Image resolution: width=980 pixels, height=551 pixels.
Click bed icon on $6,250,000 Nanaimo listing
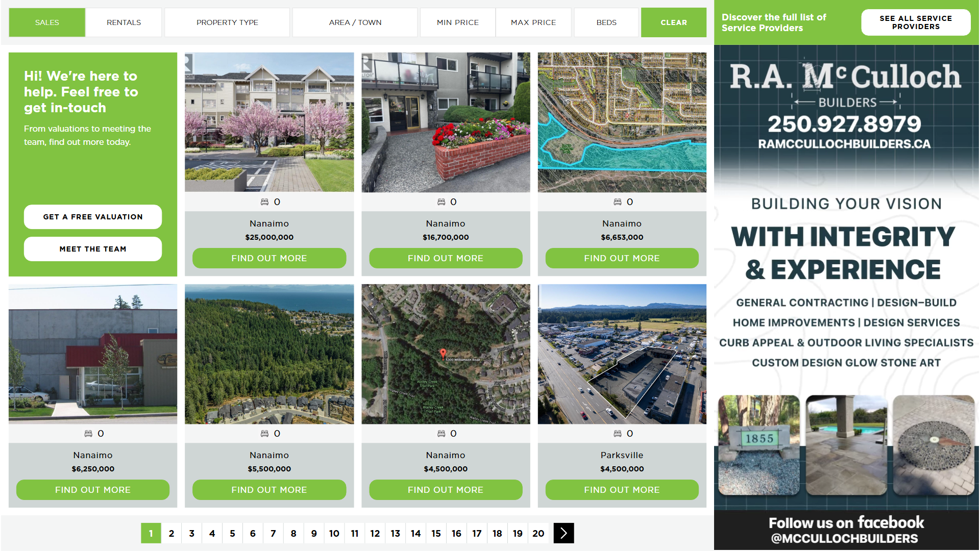coord(88,434)
